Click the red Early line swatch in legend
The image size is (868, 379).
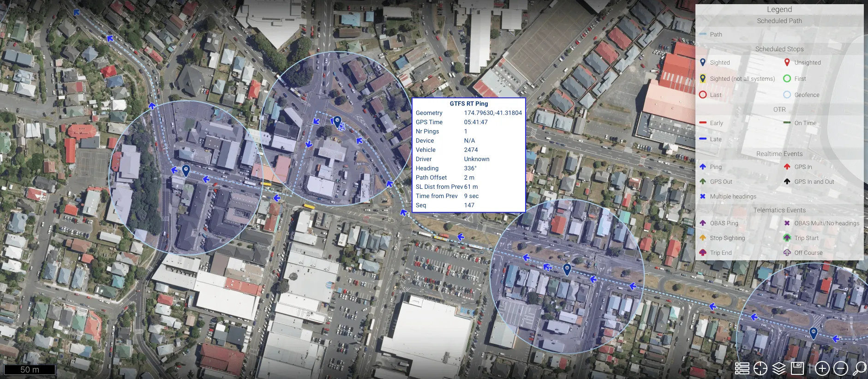pyautogui.click(x=703, y=123)
